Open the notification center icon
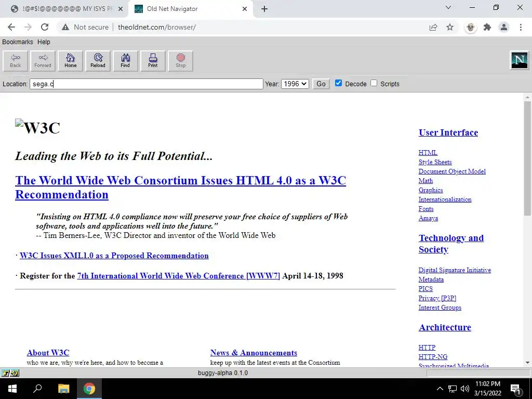Screen dimensions: 532x399 coord(515,389)
